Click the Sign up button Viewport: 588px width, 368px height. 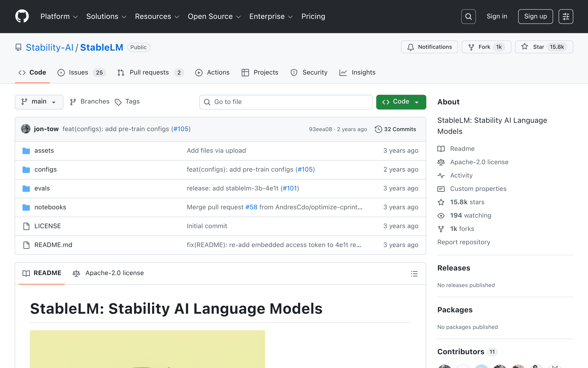[x=535, y=16]
